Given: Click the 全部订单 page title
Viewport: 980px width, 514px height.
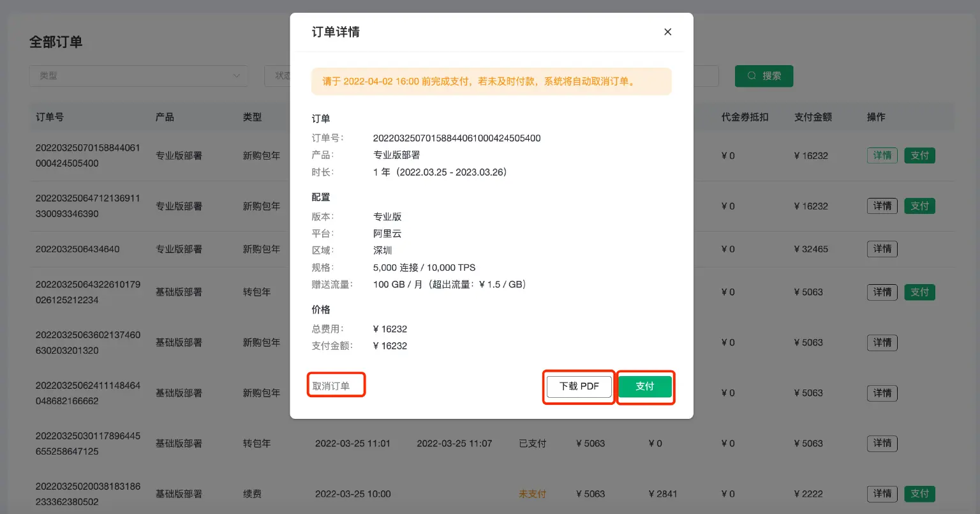Looking at the screenshot, I should point(54,42).
